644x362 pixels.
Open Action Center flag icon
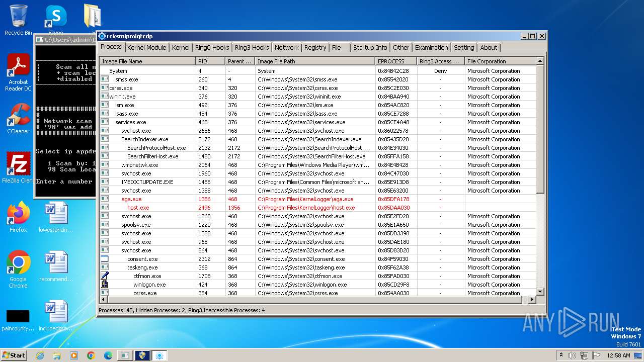pos(596,355)
